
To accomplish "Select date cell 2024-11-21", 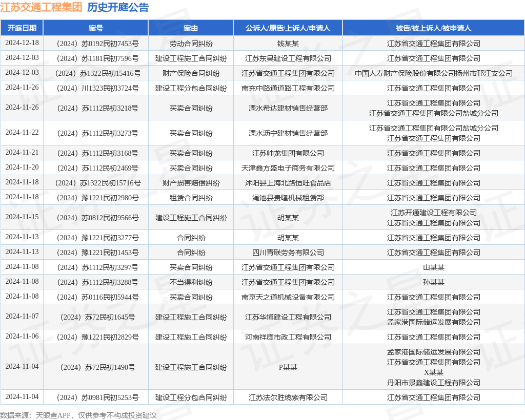I will [x=22, y=153].
